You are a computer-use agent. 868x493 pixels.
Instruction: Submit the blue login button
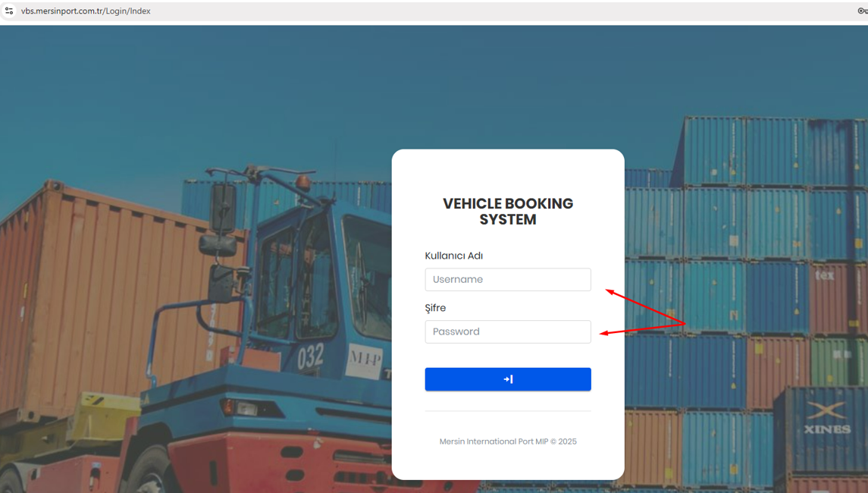coord(508,379)
